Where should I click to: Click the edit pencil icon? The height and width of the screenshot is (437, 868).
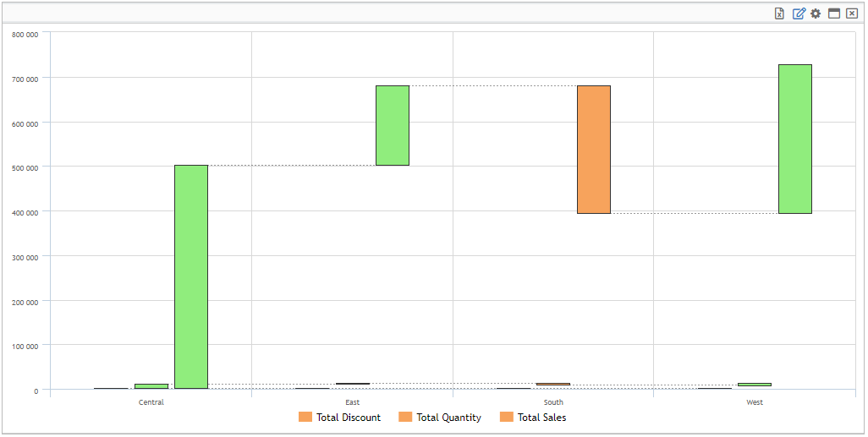(799, 14)
